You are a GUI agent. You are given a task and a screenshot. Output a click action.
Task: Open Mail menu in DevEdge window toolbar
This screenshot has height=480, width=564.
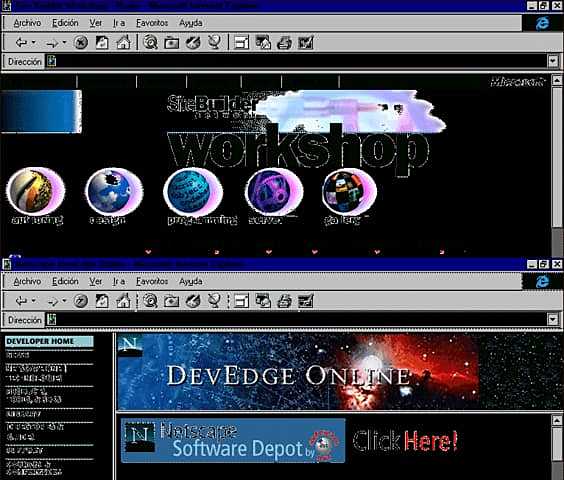(263, 301)
